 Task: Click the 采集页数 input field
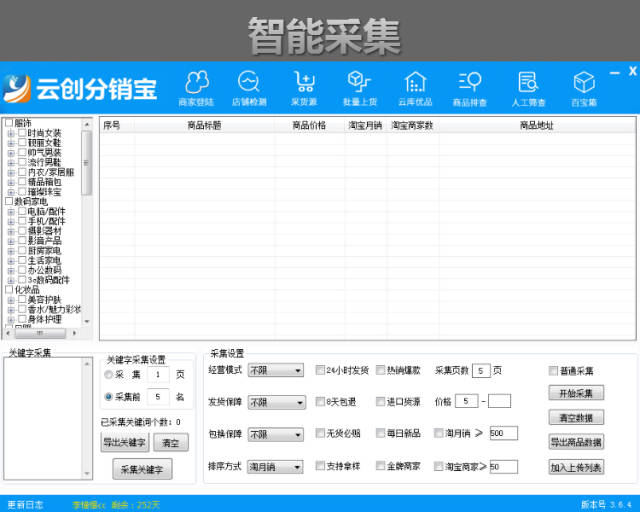(x=481, y=371)
